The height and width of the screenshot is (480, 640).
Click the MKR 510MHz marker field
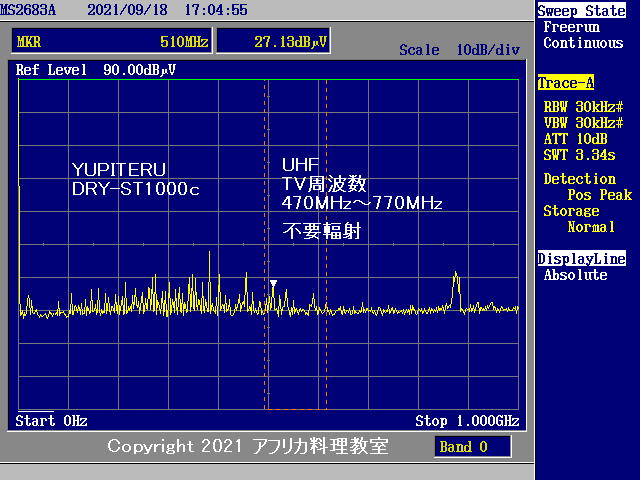[112, 41]
